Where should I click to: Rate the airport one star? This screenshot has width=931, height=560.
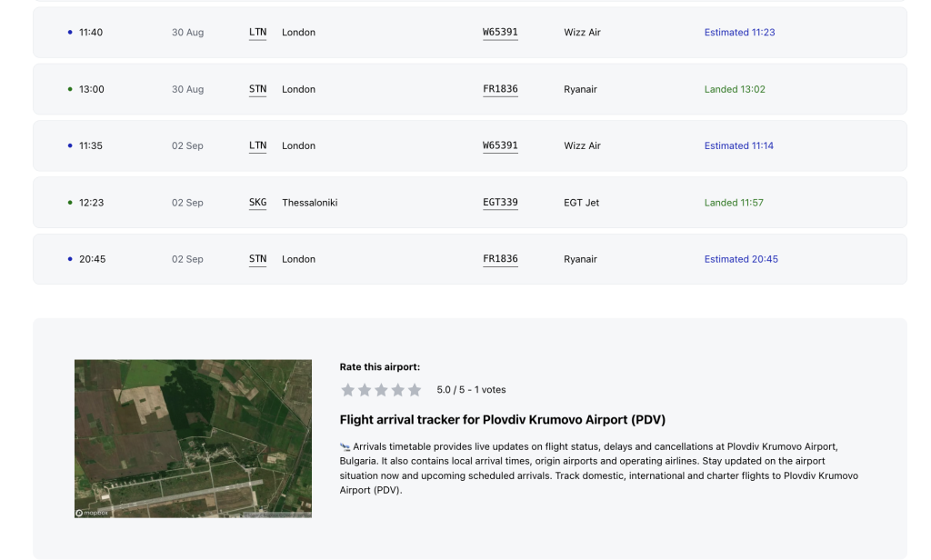tap(348, 390)
